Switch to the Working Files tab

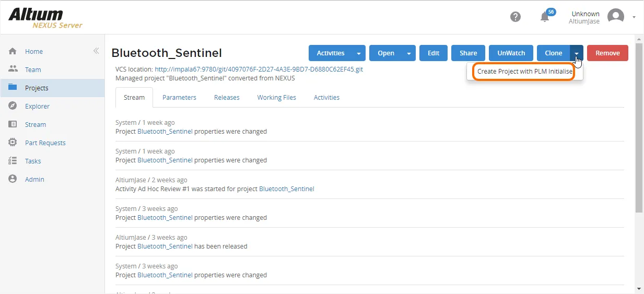click(x=276, y=97)
